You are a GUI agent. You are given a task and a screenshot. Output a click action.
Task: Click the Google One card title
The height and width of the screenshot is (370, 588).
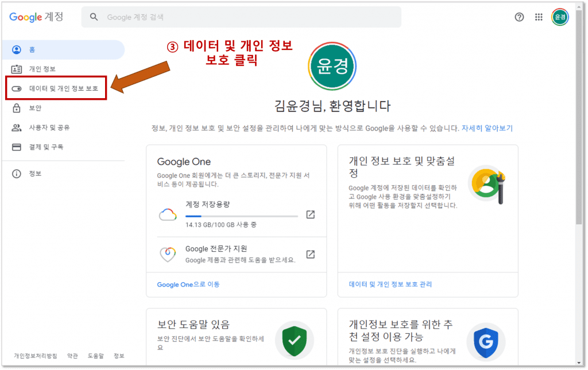184,162
